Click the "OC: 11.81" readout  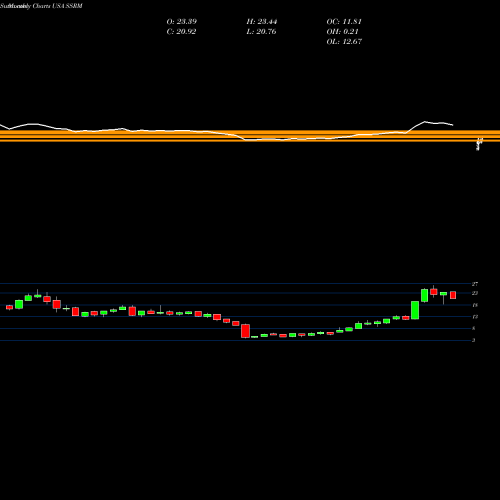[x=344, y=22]
